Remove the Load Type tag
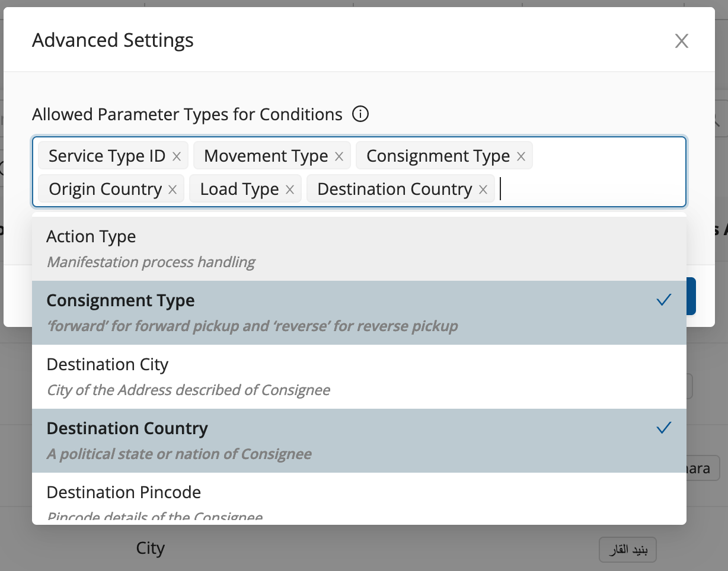 coord(290,190)
